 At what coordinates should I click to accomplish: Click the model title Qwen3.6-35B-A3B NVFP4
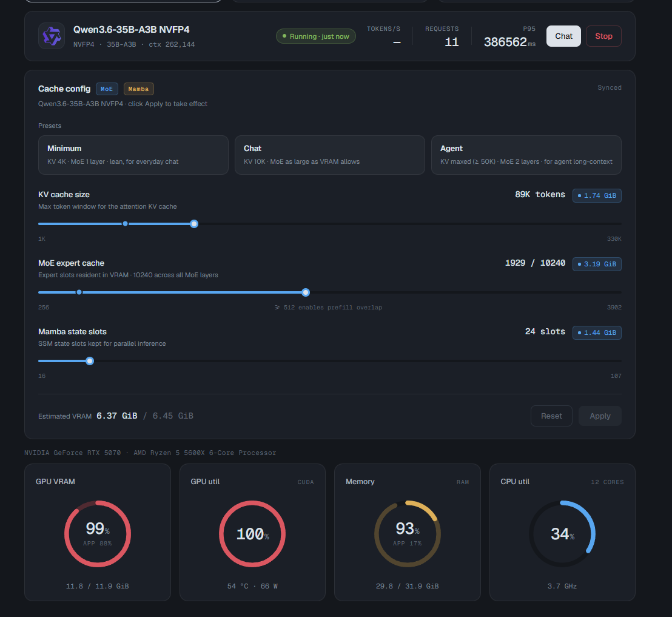pos(131,30)
